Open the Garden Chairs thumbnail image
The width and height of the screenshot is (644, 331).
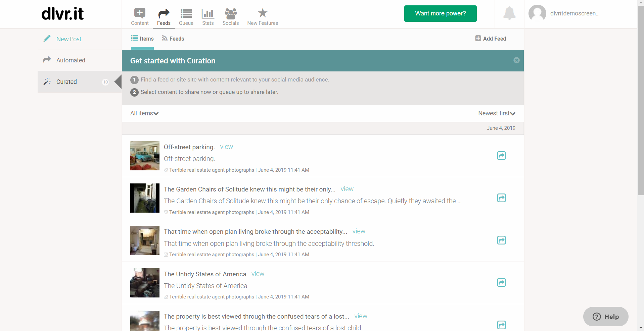click(145, 198)
